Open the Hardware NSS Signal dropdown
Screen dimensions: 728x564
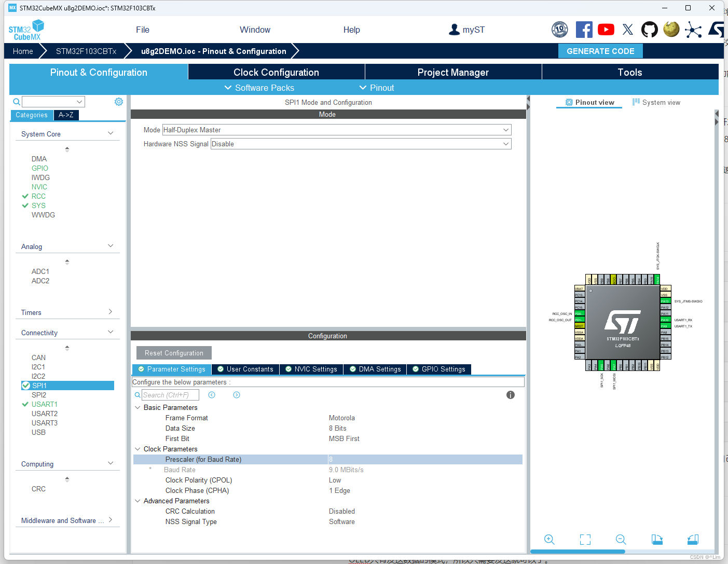pos(361,144)
